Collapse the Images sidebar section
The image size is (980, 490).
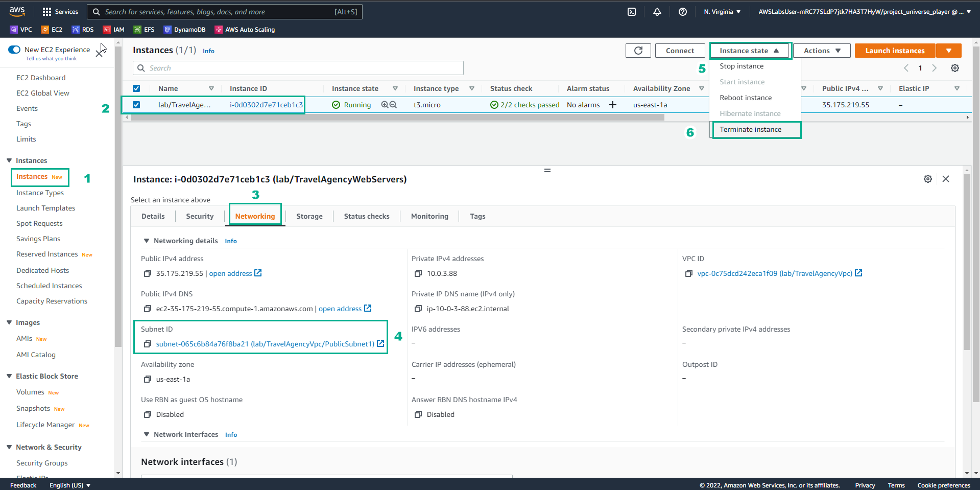[9, 322]
